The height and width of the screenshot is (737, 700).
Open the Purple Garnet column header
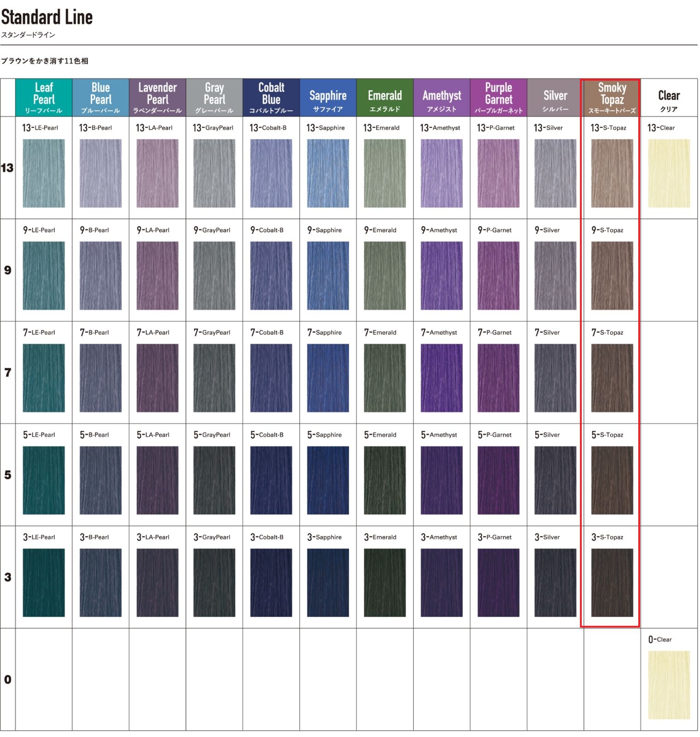498,98
